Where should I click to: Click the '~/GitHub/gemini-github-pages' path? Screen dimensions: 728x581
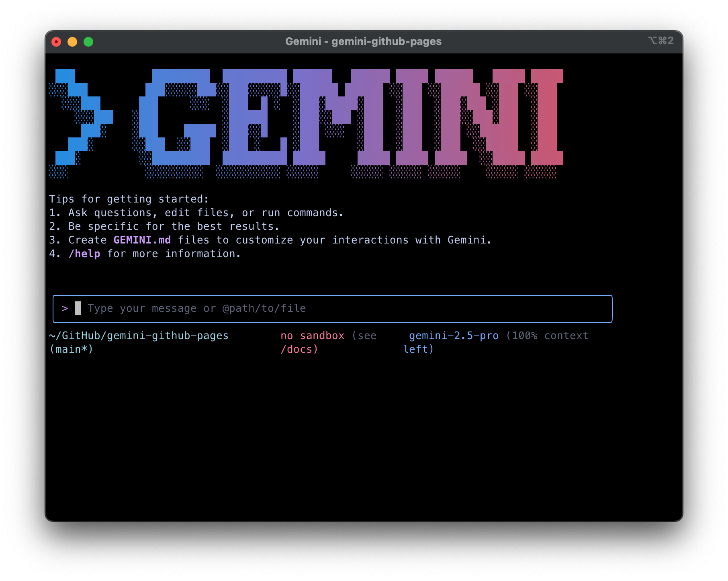point(139,336)
